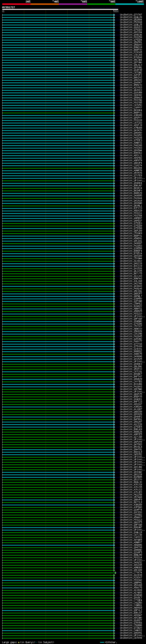The width and height of the screenshot is (146, 644).
Task: Open hit UniRef100_Q1WLZ6
Action: point(131,17)
